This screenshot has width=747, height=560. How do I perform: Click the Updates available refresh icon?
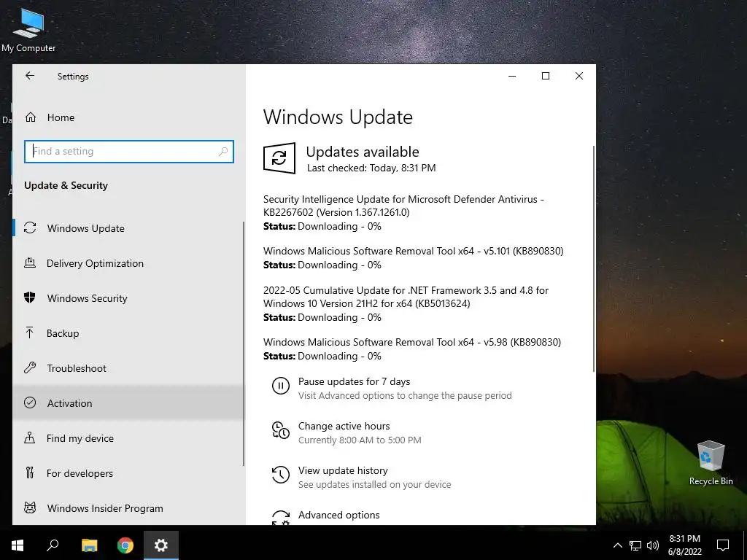pos(279,158)
